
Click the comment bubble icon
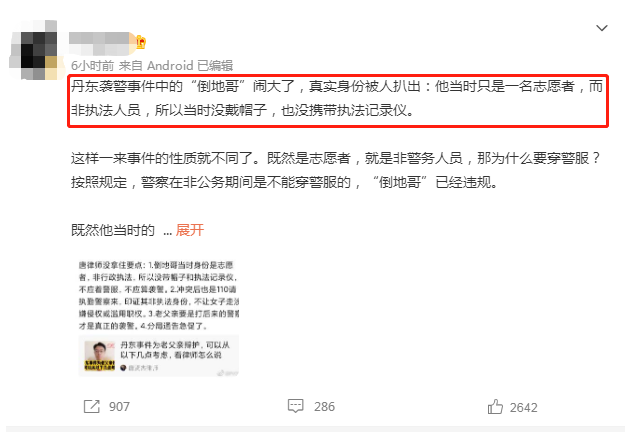(x=295, y=406)
